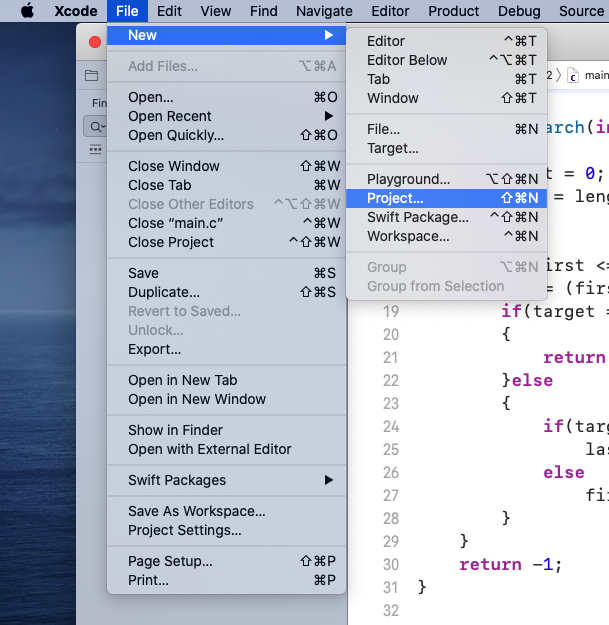The width and height of the screenshot is (609, 625).
Task: Select Close "main.c"
Action: pos(226,223)
